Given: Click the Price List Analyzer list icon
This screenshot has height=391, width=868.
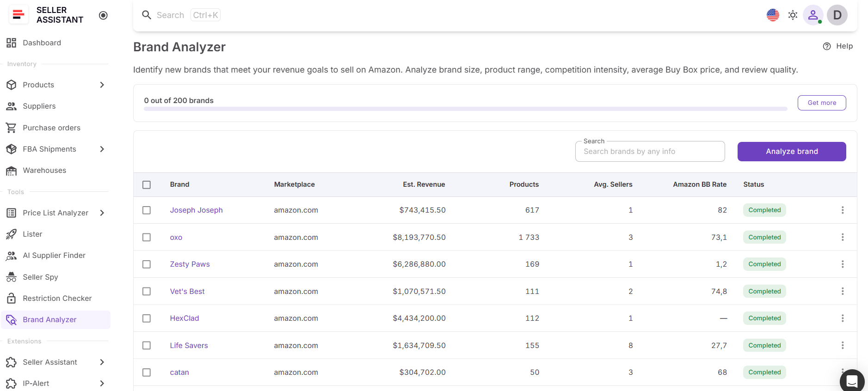Looking at the screenshot, I should (x=12, y=213).
